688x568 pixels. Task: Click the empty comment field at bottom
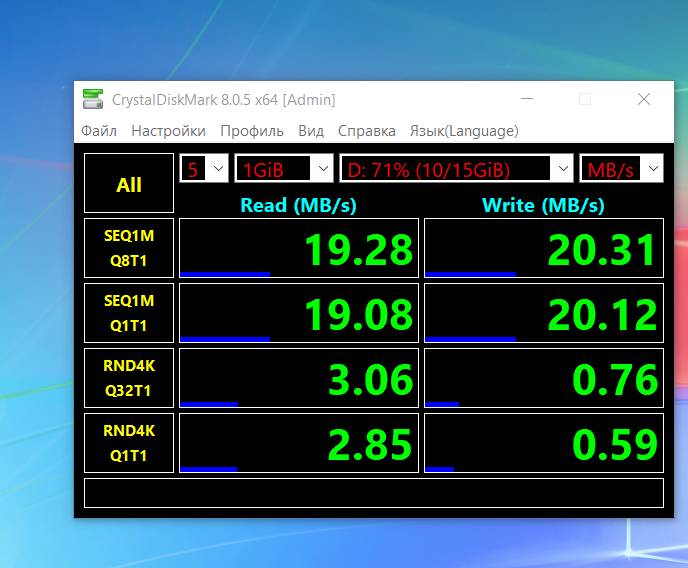373,493
